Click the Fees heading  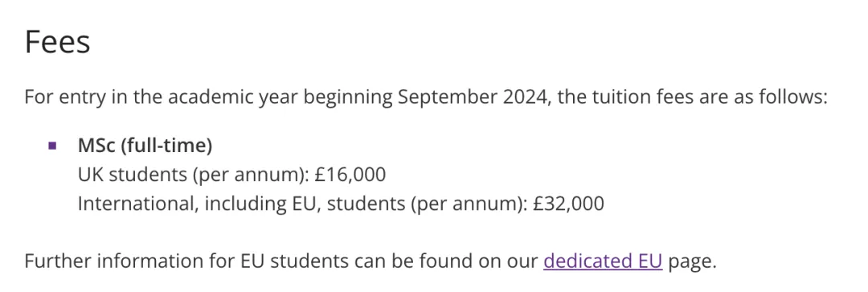coord(58,42)
